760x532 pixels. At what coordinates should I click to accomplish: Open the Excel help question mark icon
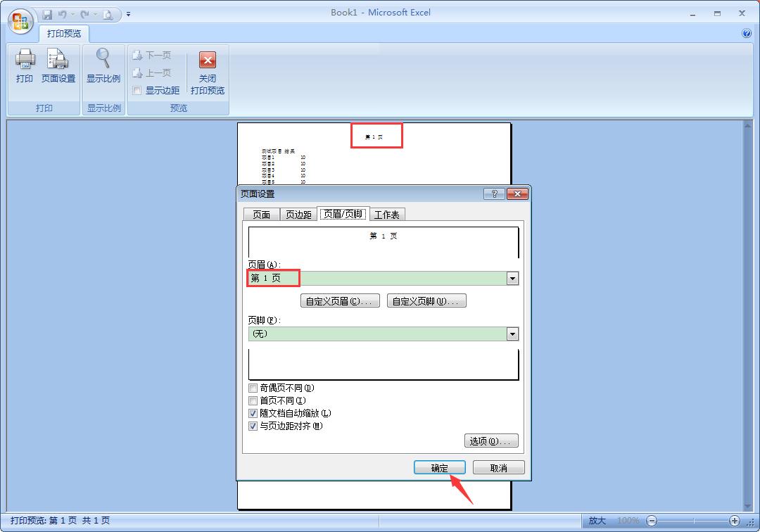click(747, 33)
